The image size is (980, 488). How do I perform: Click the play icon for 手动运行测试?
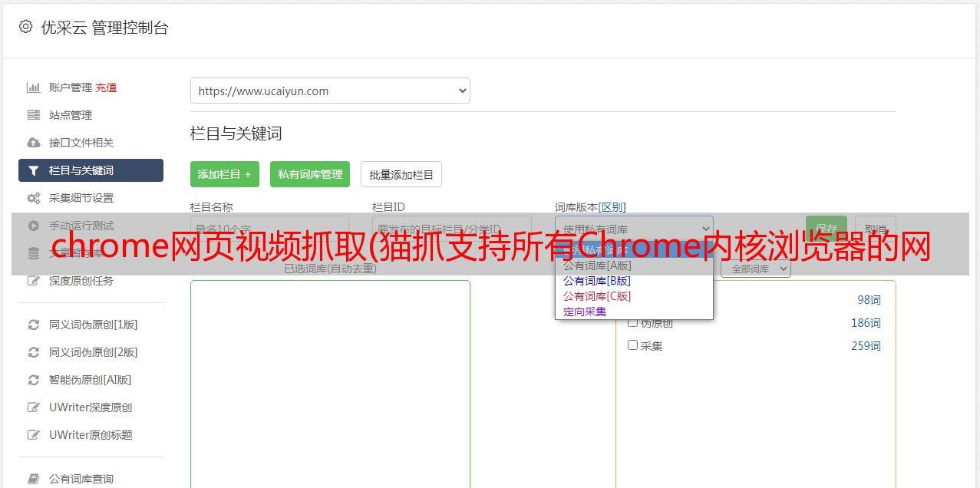tap(33, 226)
